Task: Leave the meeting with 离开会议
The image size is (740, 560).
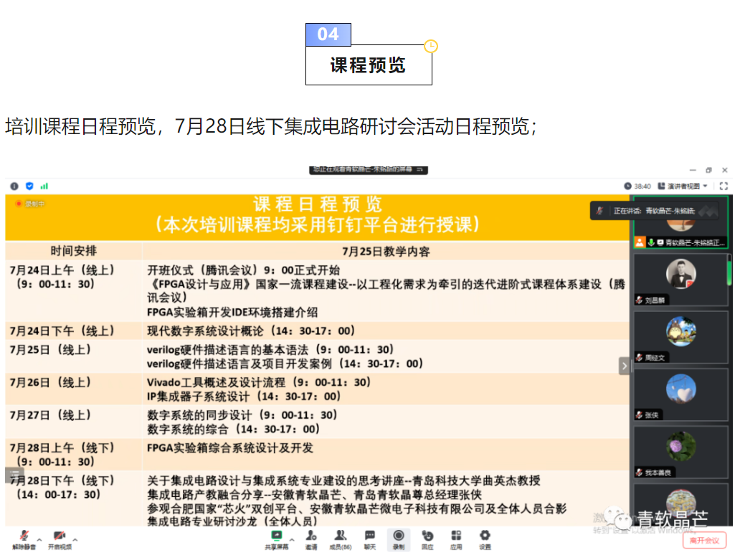Action: click(x=705, y=541)
